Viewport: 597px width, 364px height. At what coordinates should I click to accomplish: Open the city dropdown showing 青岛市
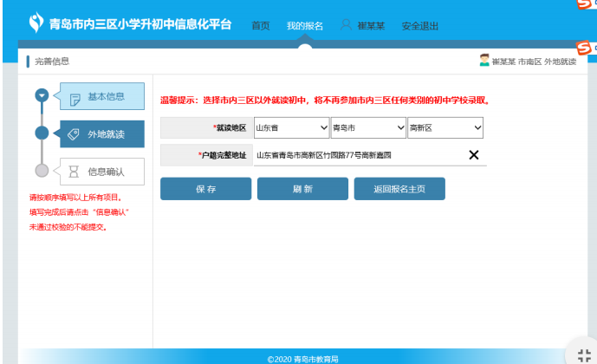(x=367, y=127)
